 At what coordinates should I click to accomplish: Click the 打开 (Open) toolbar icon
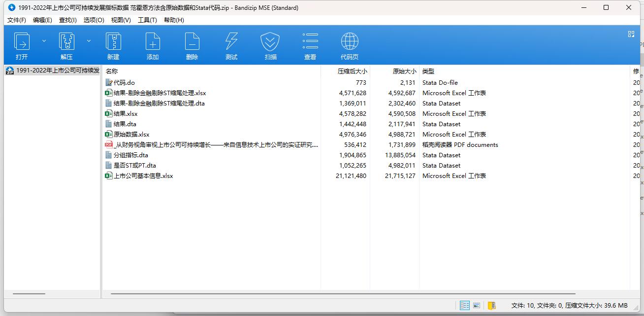22,42
